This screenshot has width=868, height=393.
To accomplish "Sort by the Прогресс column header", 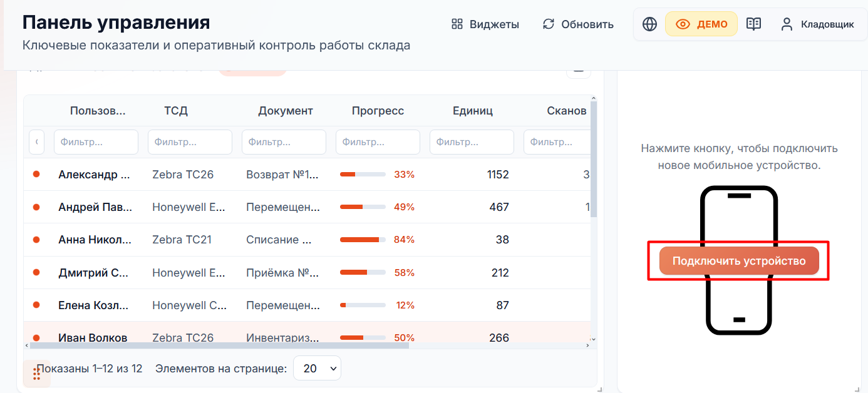I will coord(378,111).
